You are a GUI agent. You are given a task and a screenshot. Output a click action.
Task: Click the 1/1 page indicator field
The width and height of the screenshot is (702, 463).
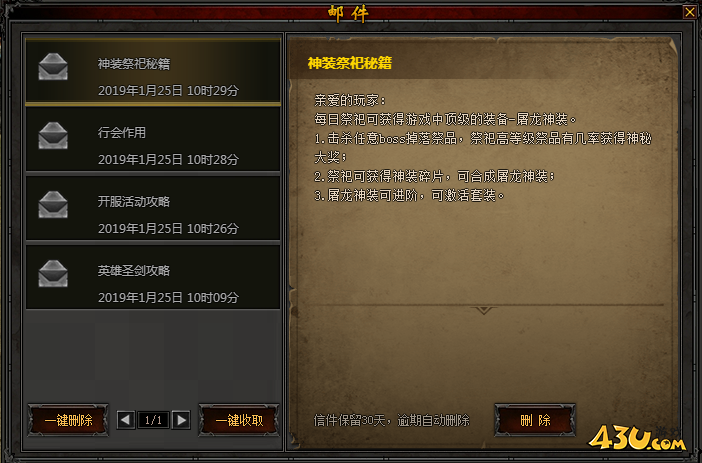click(x=153, y=420)
